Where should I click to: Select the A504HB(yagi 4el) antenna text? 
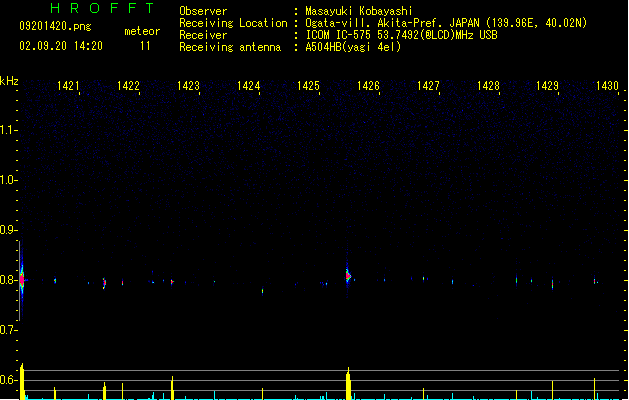point(353,47)
